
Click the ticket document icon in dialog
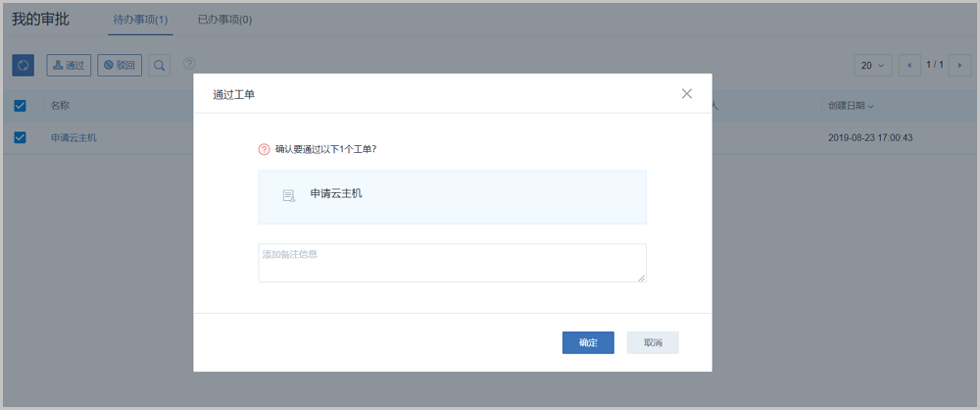288,196
